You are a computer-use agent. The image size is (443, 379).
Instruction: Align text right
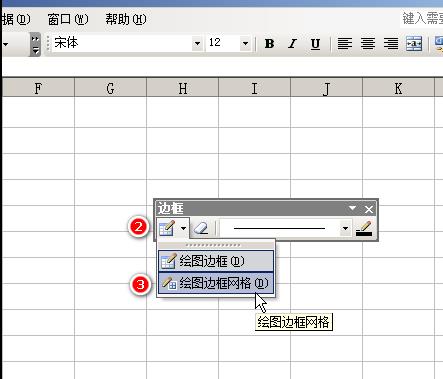pyautogui.click(x=391, y=43)
